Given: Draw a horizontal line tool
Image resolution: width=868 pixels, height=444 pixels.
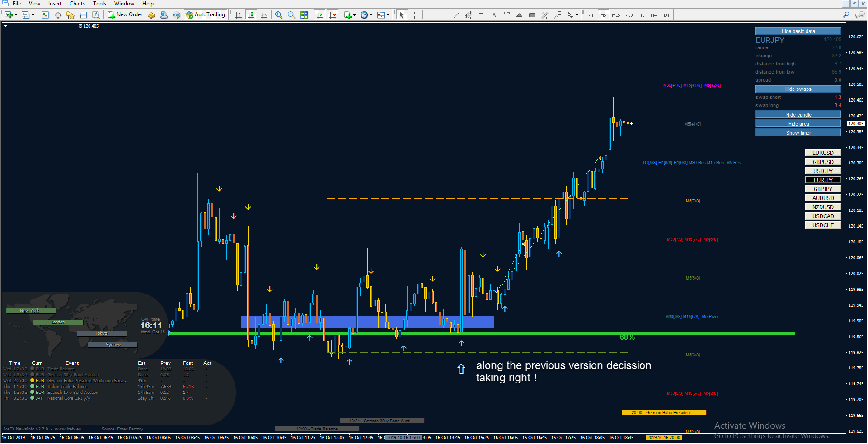Looking at the screenshot, I should tap(443, 15).
